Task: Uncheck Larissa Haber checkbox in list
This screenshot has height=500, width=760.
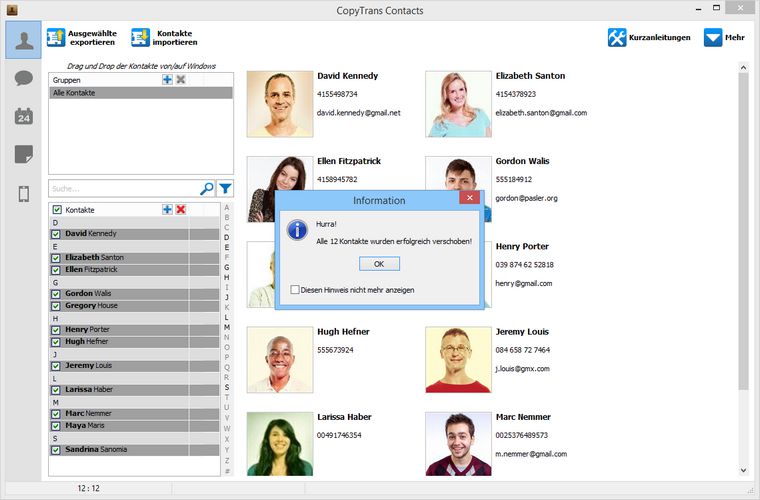Action: [56, 390]
